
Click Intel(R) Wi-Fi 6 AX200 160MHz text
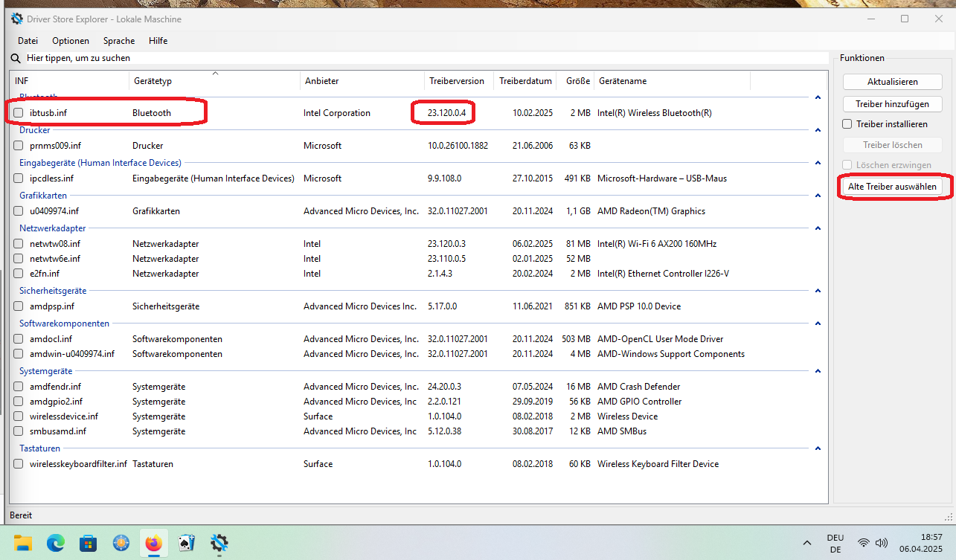tap(657, 244)
